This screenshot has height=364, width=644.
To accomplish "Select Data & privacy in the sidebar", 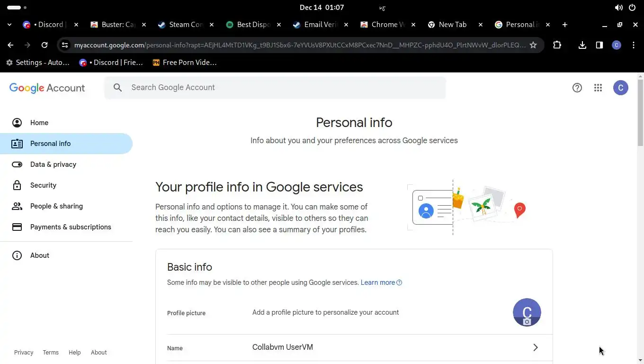I will pyautogui.click(x=53, y=164).
